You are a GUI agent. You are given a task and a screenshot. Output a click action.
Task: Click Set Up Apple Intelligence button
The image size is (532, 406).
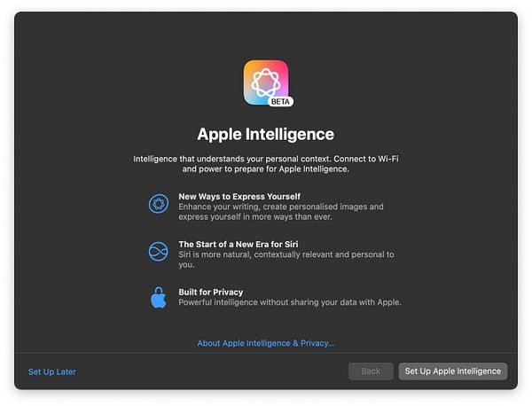tap(453, 371)
